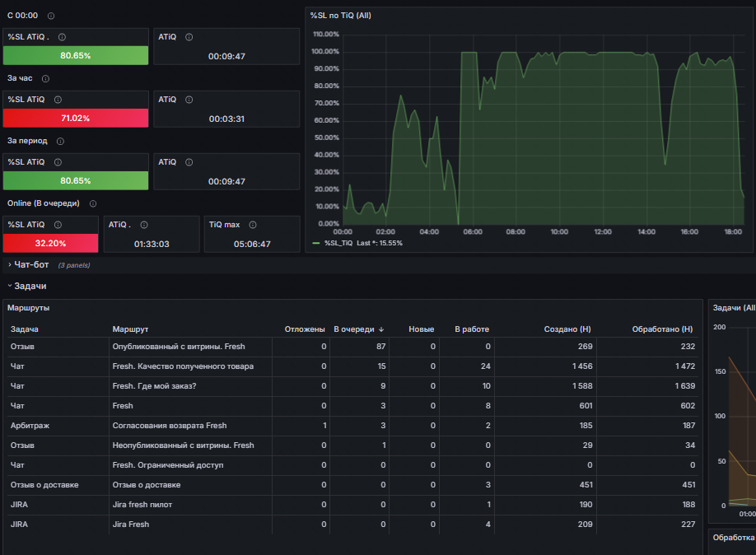Click info icon next to 'Online (В очереди)'
Image resolution: width=756 pixels, height=555 pixels.
pos(93,204)
